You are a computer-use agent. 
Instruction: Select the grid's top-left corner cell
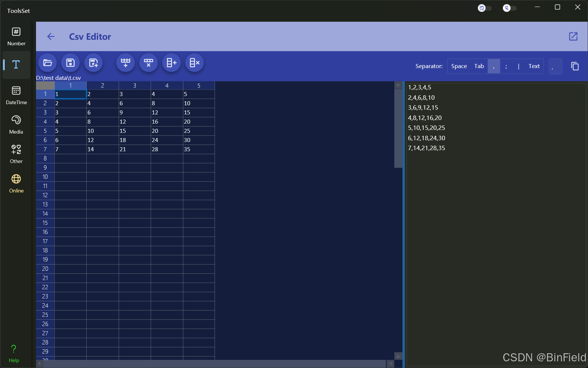point(45,85)
